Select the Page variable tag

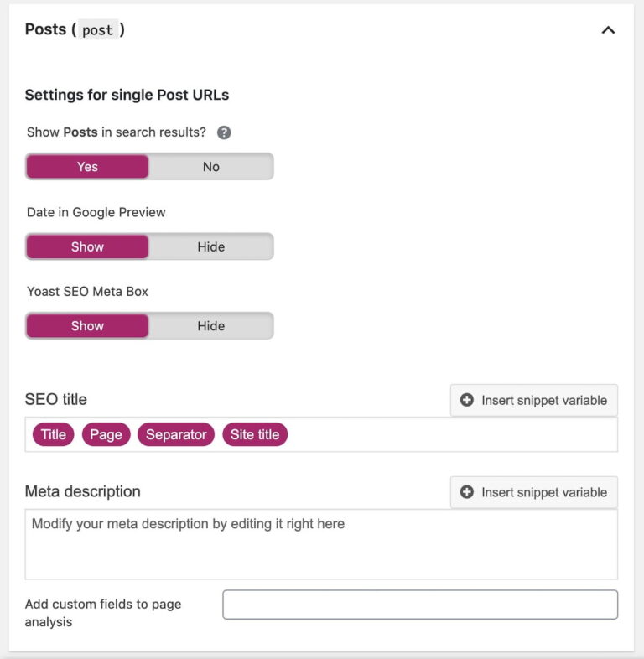(106, 434)
